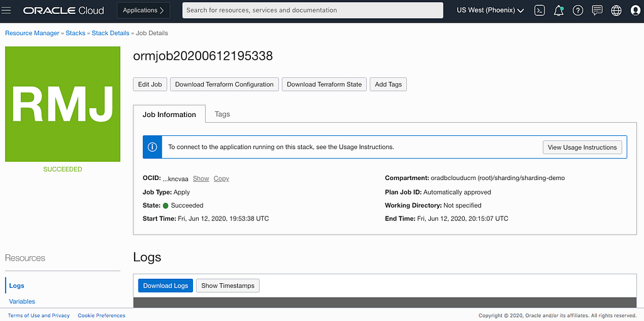Select Logs in Resources sidebar

coord(16,286)
